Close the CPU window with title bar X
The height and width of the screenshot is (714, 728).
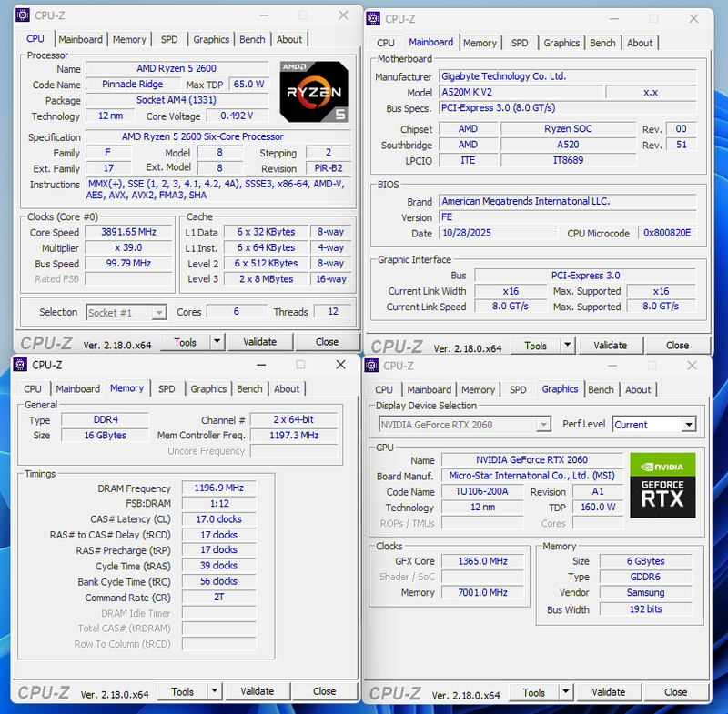coord(344,15)
